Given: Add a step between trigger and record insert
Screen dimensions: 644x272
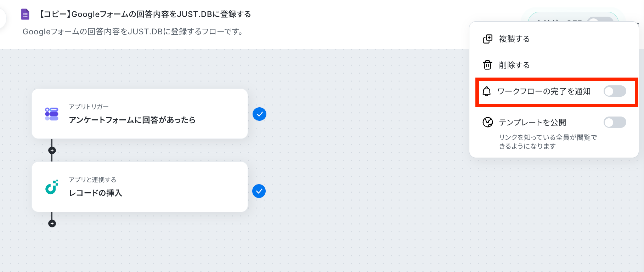Looking at the screenshot, I should tap(52, 151).
